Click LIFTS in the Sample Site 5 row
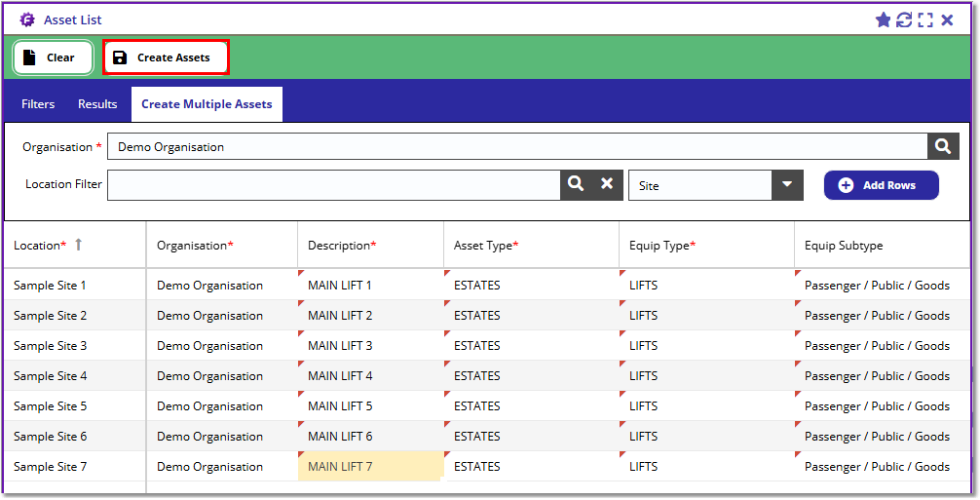Image resolution: width=980 pixels, height=500 pixels. click(706, 406)
